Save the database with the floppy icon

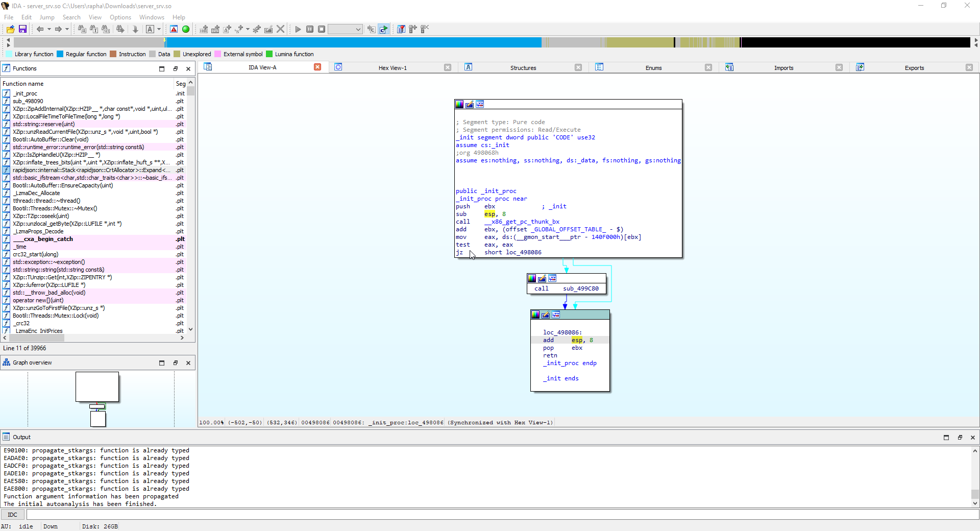pos(22,29)
